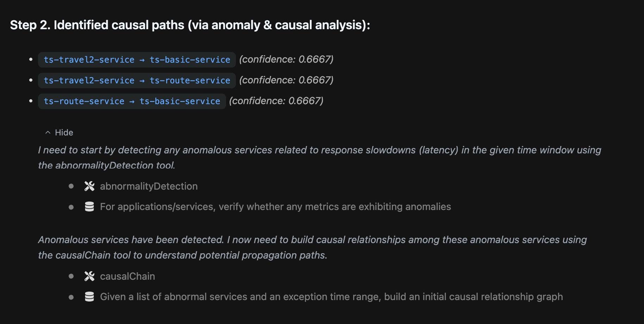
Task: Click the 'Step 2. Identified causal paths' heading
Action: (x=190, y=25)
